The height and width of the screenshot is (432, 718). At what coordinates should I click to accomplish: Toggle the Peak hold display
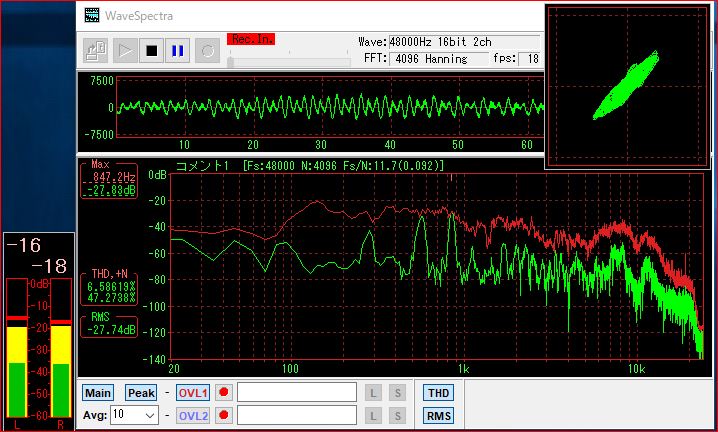coord(140,393)
